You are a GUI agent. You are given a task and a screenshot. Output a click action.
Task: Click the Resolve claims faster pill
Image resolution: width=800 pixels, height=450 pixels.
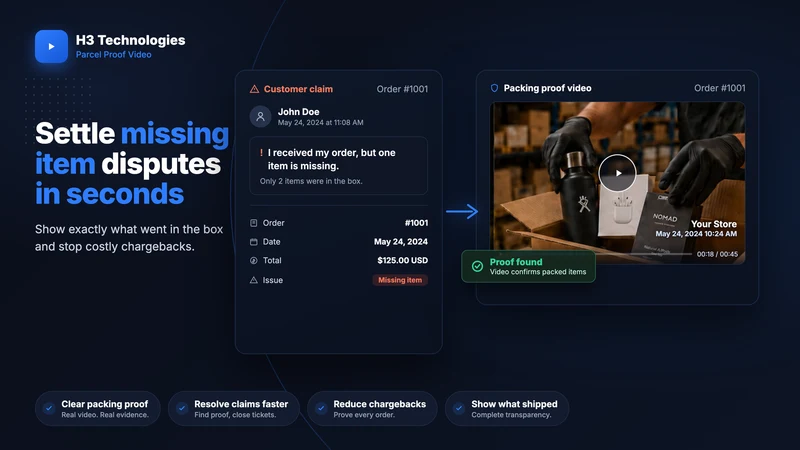coord(233,408)
